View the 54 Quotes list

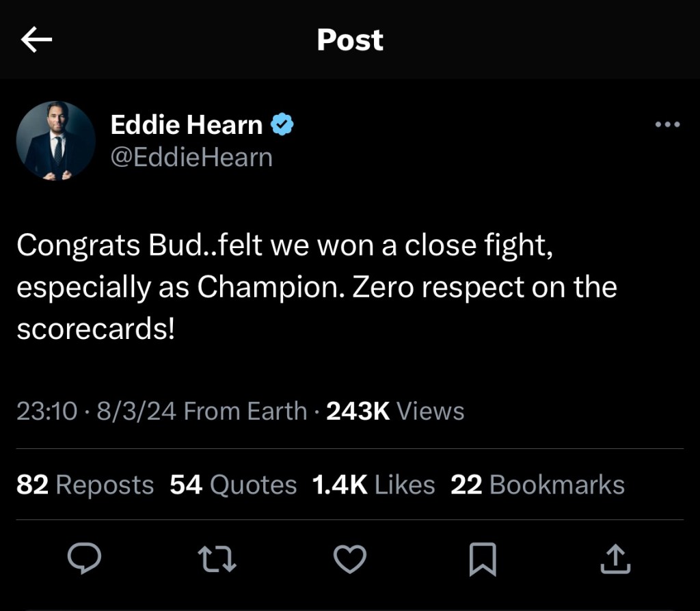[x=233, y=485]
